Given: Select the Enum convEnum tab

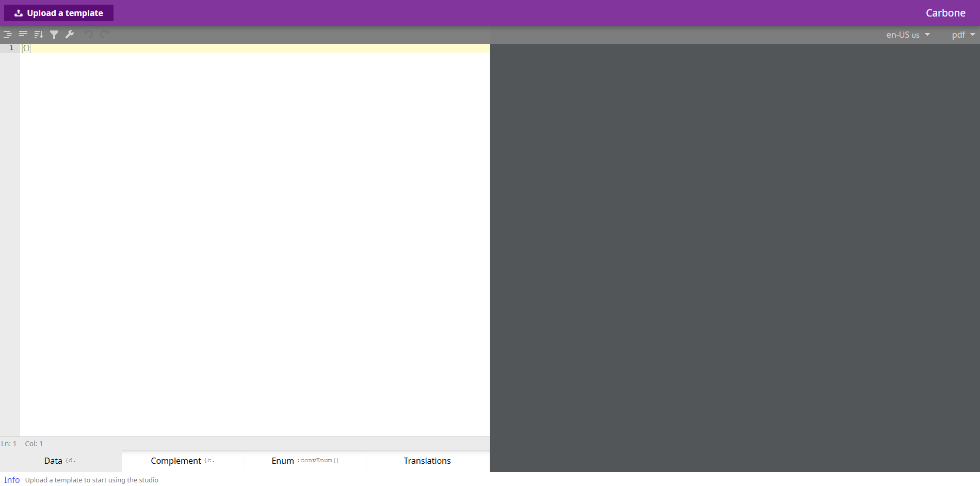Looking at the screenshot, I should coord(305,461).
